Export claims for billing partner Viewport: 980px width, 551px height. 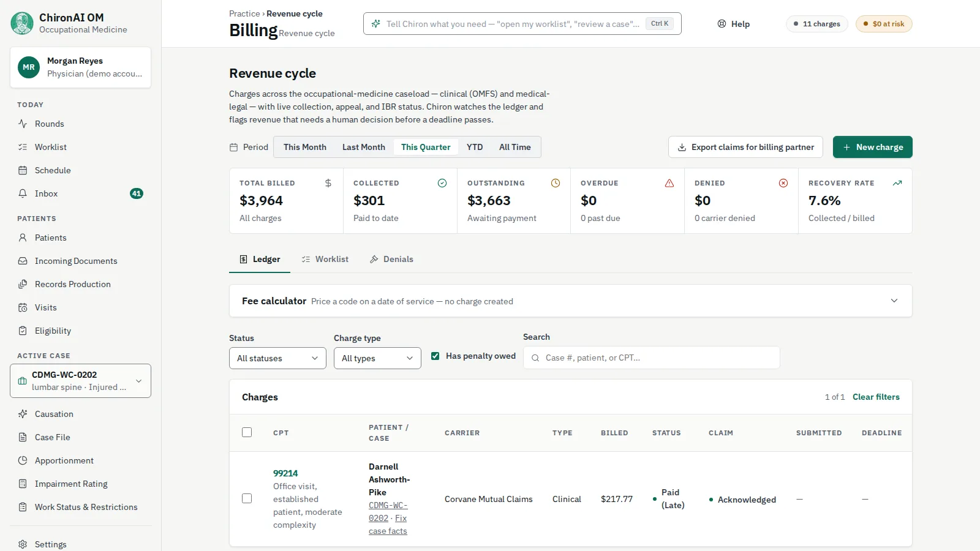click(x=745, y=147)
